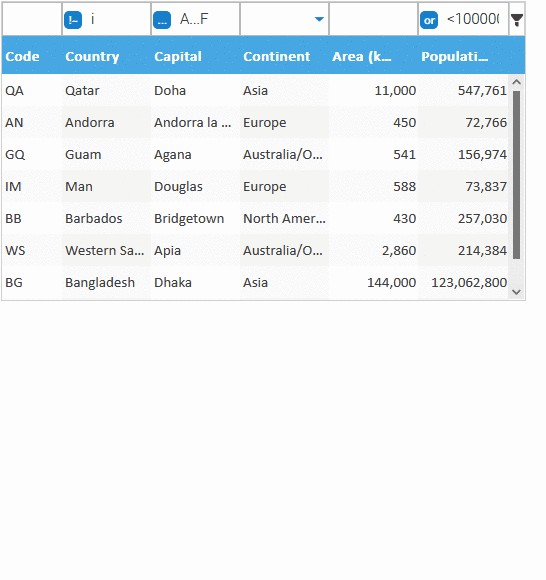Click the '2,860' area cell
Screen dimensions: 546x580
click(373, 250)
